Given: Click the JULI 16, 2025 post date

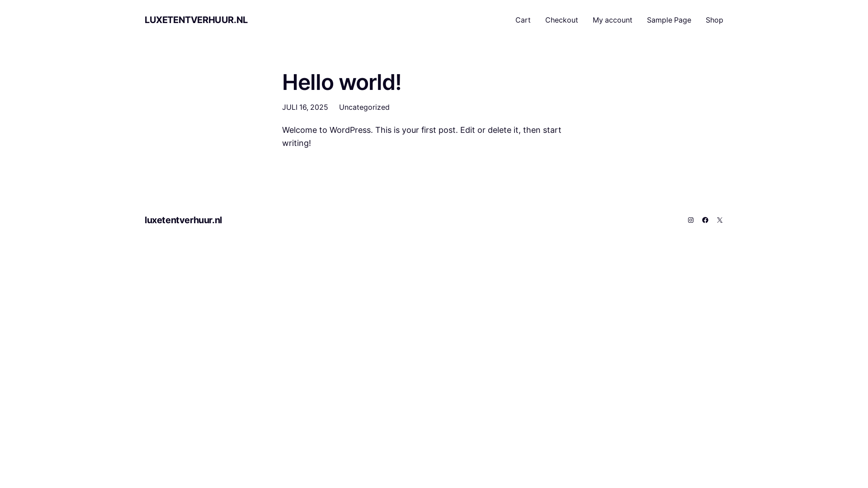Looking at the screenshot, I should (305, 107).
